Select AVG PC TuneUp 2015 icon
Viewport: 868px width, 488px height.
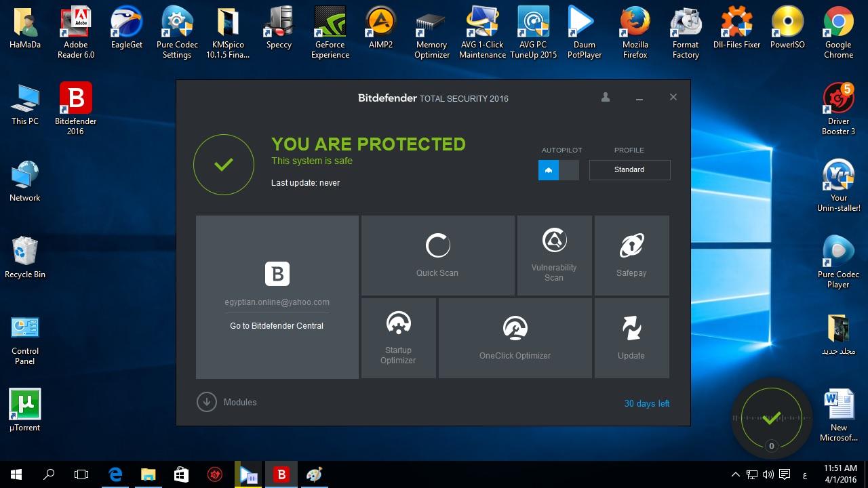pos(533,33)
